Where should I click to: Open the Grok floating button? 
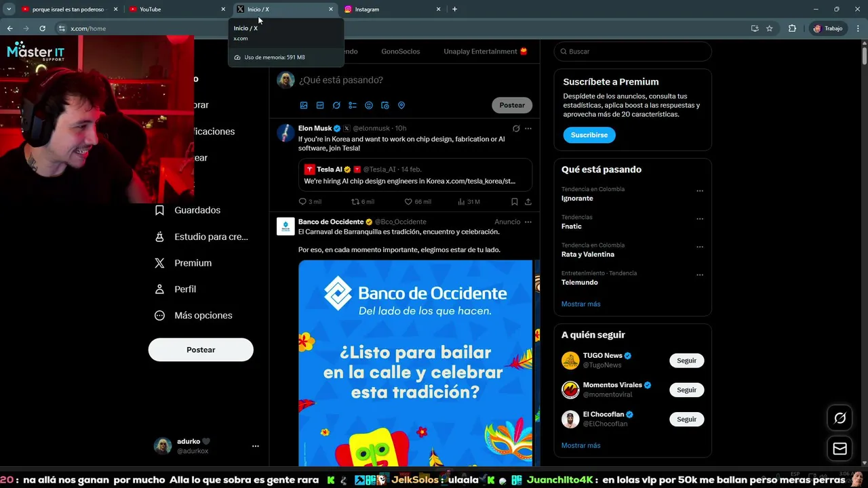pos(840,418)
